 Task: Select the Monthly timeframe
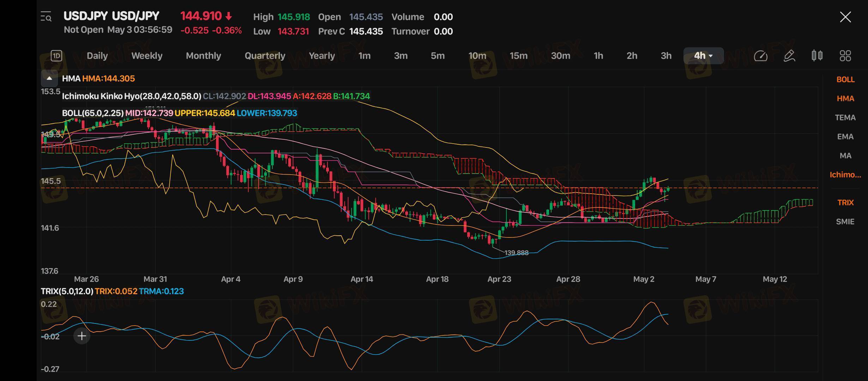[x=203, y=56]
